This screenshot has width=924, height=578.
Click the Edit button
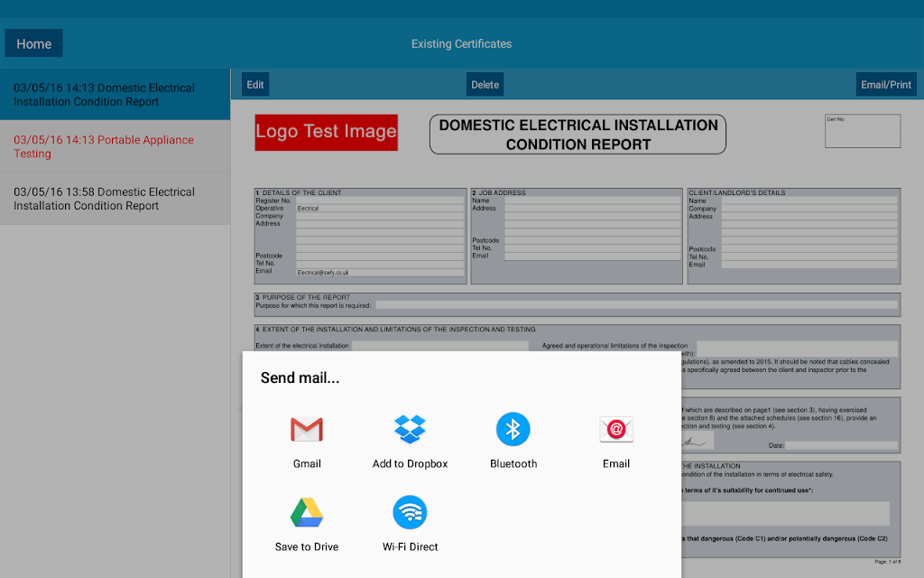tap(255, 84)
